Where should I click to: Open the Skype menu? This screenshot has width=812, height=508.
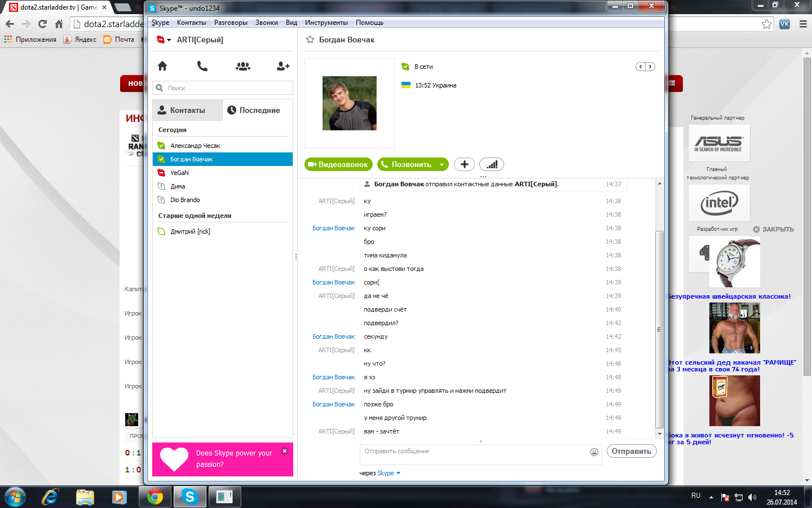point(160,23)
